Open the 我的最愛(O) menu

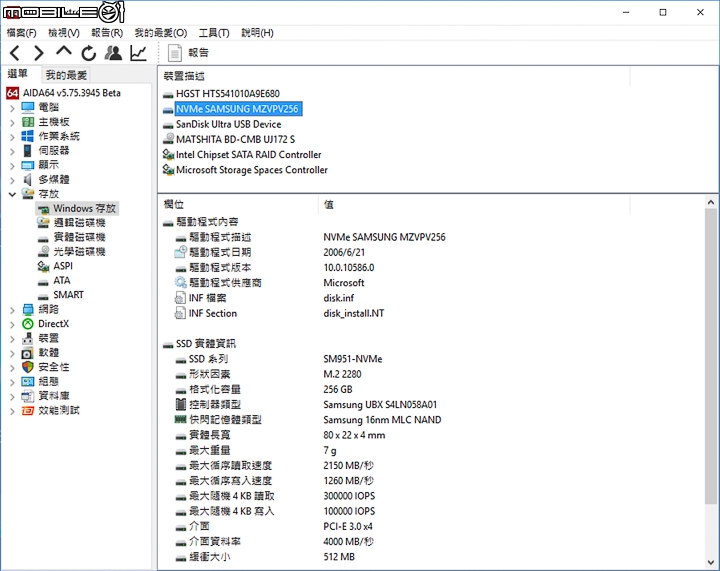(161, 33)
